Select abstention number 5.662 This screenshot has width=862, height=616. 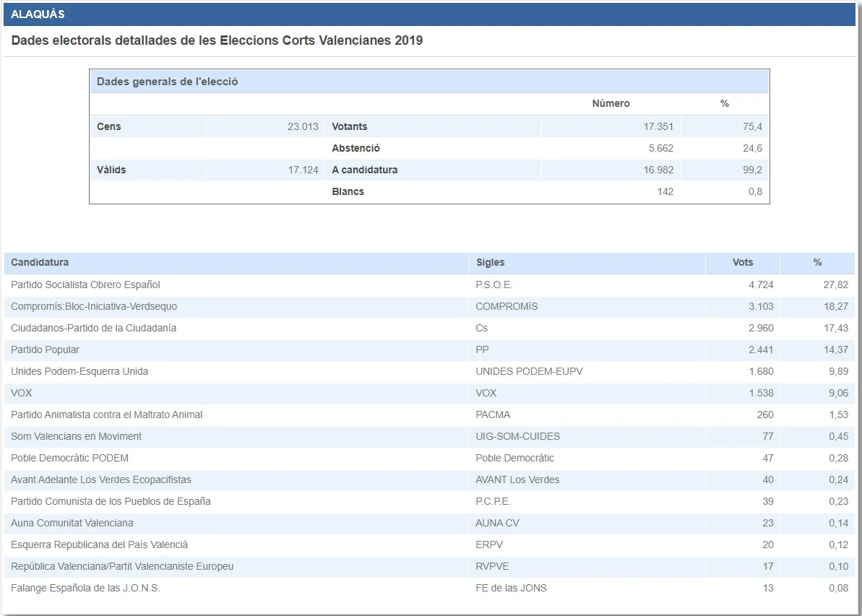coord(661,148)
